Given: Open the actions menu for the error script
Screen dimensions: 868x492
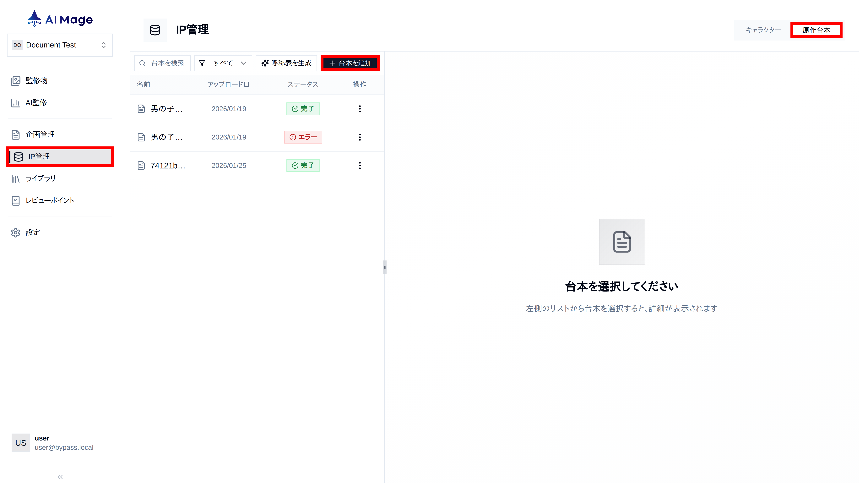Looking at the screenshot, I should tap(360, 137).
